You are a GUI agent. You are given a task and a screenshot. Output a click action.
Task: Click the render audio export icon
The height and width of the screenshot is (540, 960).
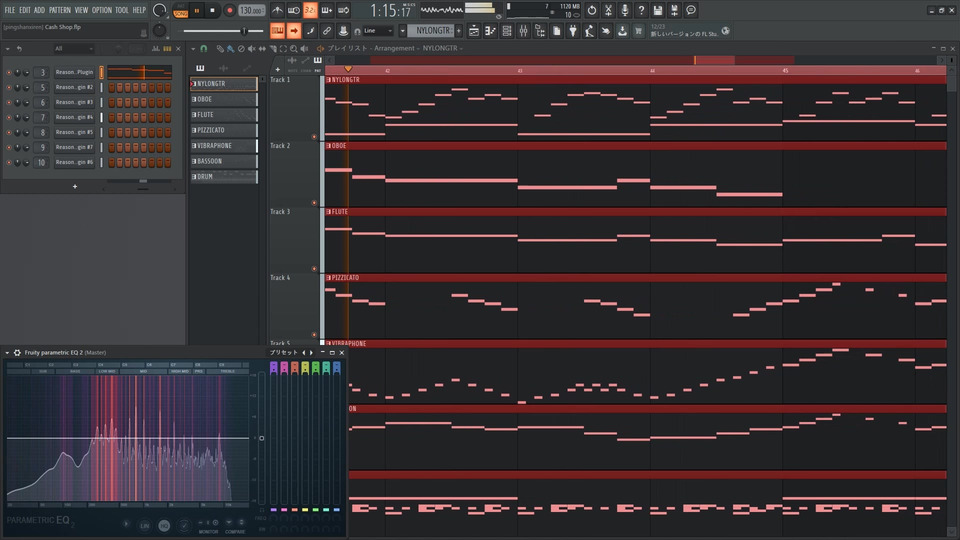[x=674, y=10]
